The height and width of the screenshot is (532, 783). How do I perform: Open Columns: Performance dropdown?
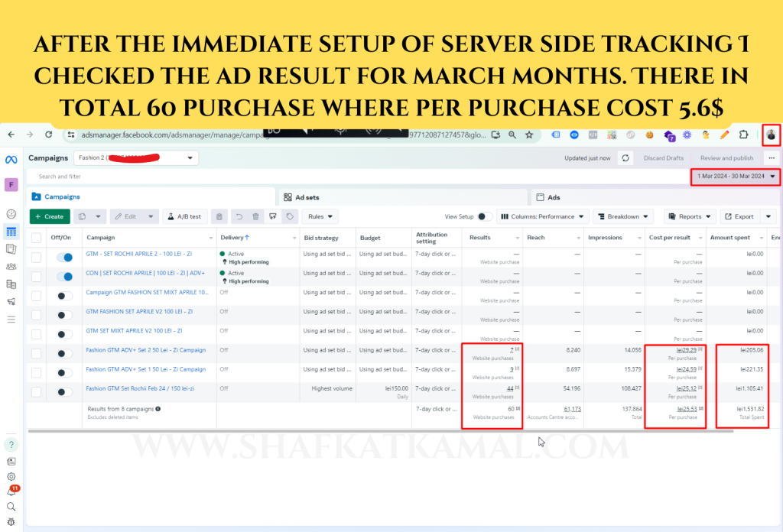542,216
